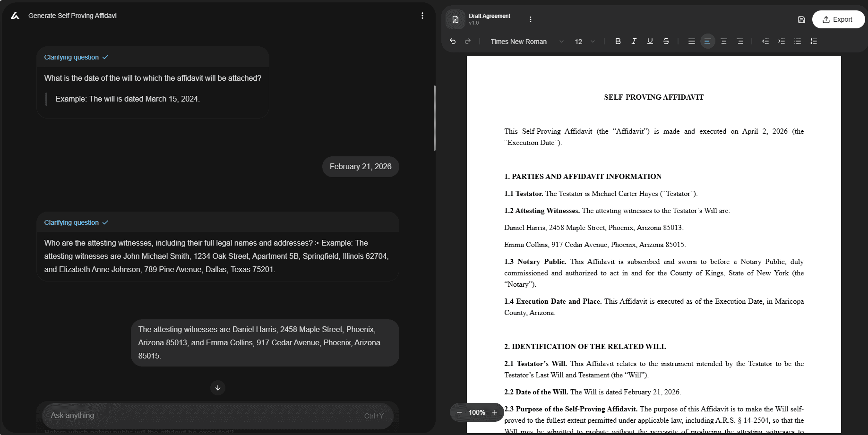Toggle bold formatting in the toolbar
Viewport: 868px width, 435px height.
pos(618,41)
